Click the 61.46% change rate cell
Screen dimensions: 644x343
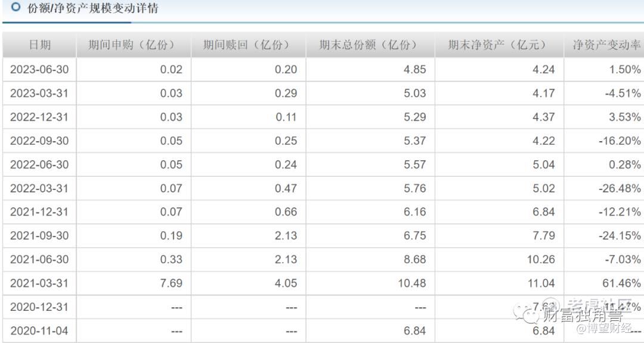(621, 283)
